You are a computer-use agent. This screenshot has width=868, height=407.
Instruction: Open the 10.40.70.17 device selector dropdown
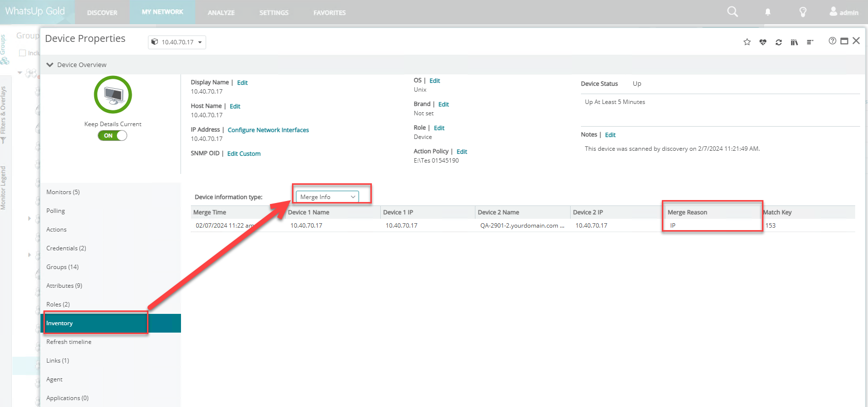(177, 42)
